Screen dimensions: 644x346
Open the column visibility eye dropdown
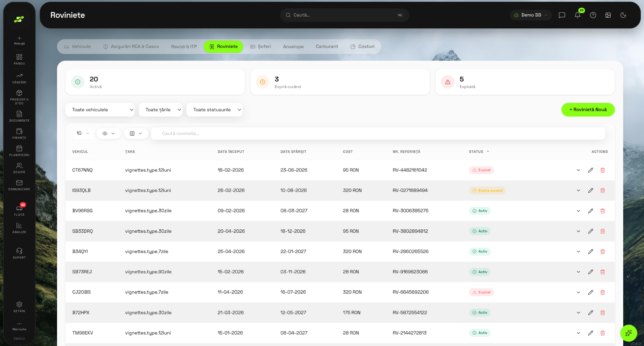point(109,133)
